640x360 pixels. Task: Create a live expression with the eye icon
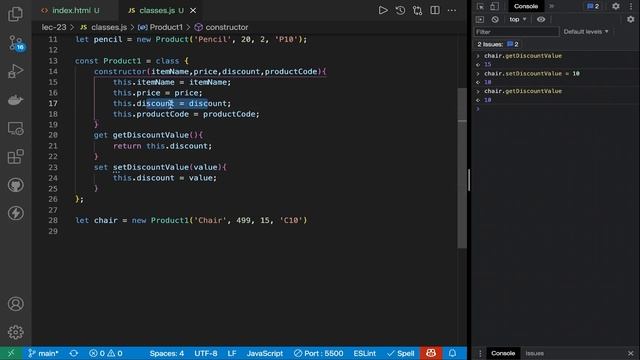tap(541, 20)
